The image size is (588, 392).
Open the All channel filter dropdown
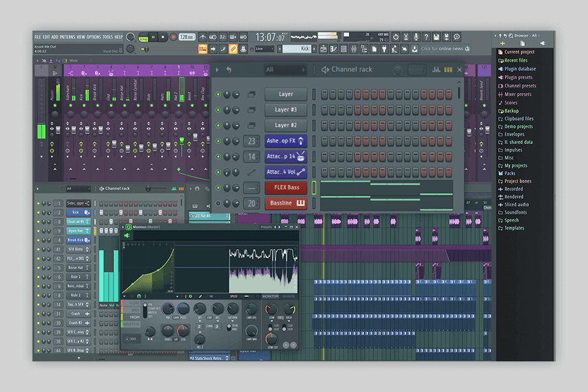click(x=285, y=70)
